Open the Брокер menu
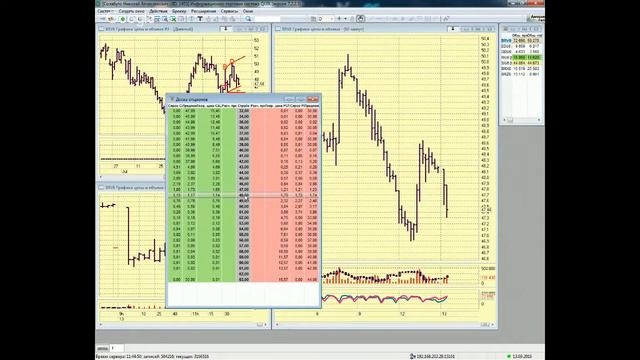 [x=179, y=11]
